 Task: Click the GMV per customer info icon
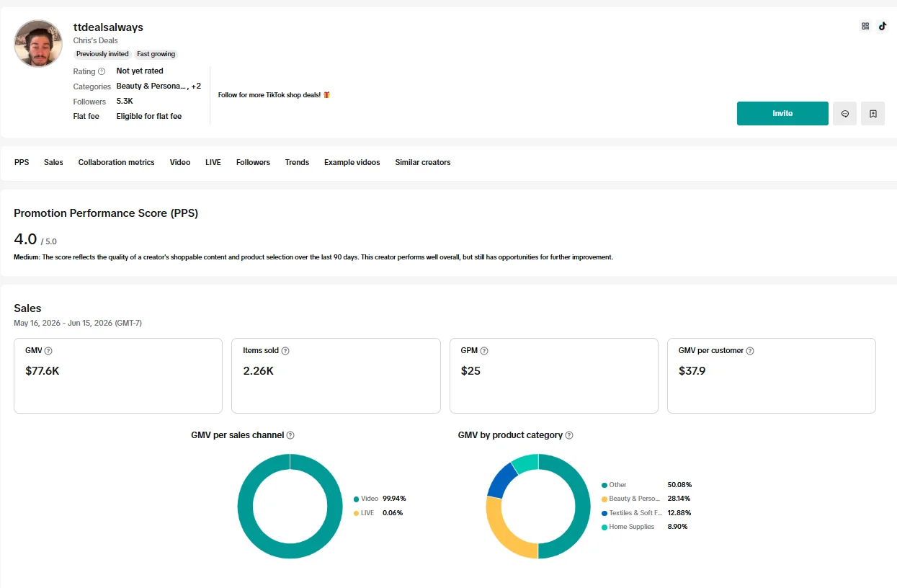pyautogui.click(x=750, y=351)
